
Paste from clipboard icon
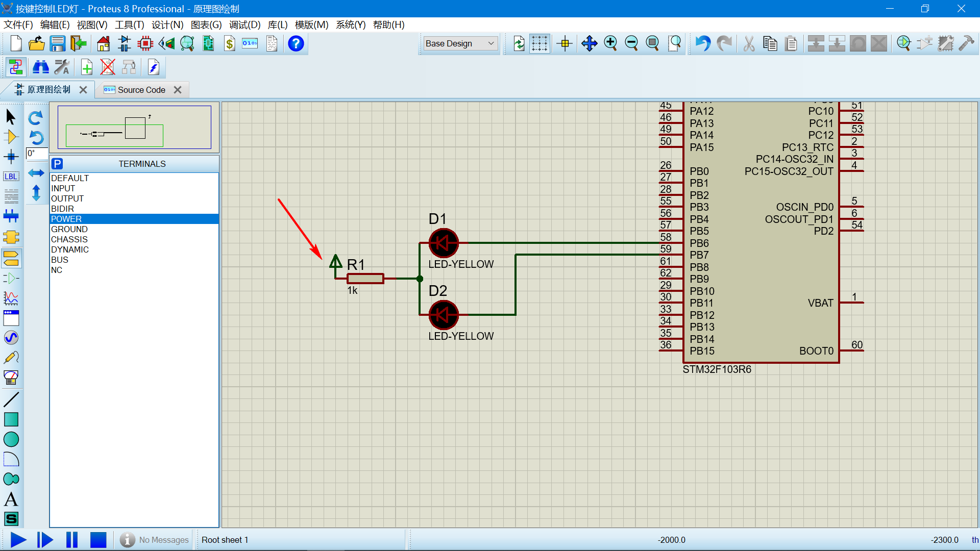pos(791,44)
